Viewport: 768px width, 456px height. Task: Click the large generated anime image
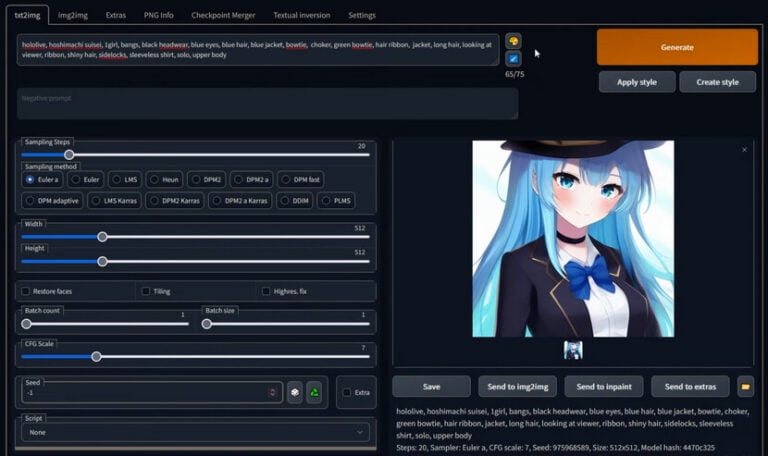(x=573, y=239)
